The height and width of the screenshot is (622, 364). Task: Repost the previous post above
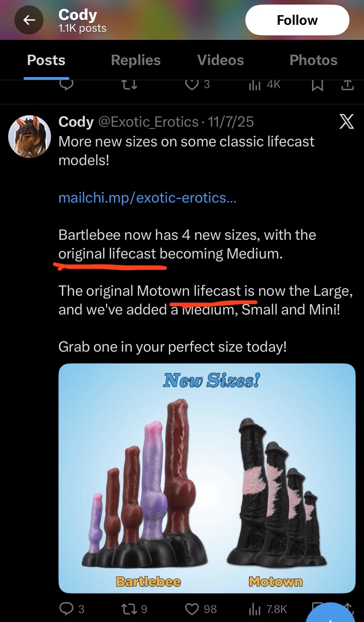point(129,84)
